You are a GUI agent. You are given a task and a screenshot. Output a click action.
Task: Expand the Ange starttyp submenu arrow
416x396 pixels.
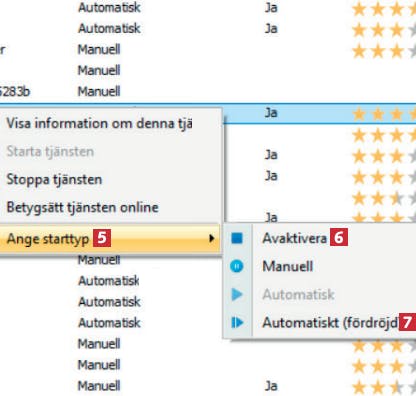(x=211, y=238)
